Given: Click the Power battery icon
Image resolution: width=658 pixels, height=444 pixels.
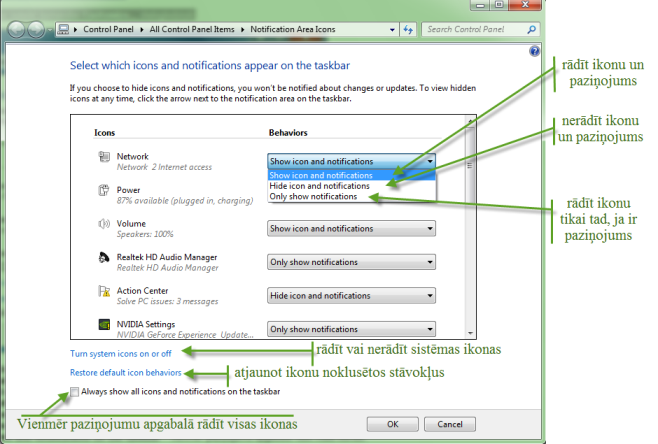Looking at the screenshot, I should (x=104, y=190).
